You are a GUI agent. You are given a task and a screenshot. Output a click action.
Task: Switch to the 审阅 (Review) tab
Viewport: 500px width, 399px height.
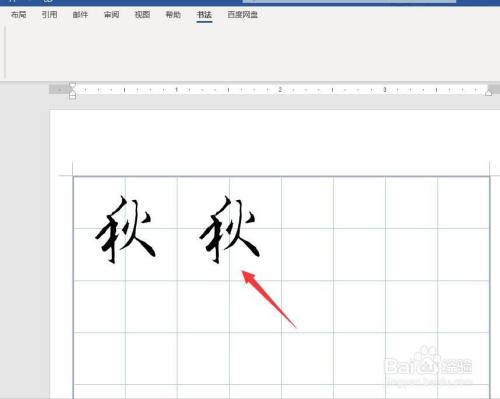(111, 15)
